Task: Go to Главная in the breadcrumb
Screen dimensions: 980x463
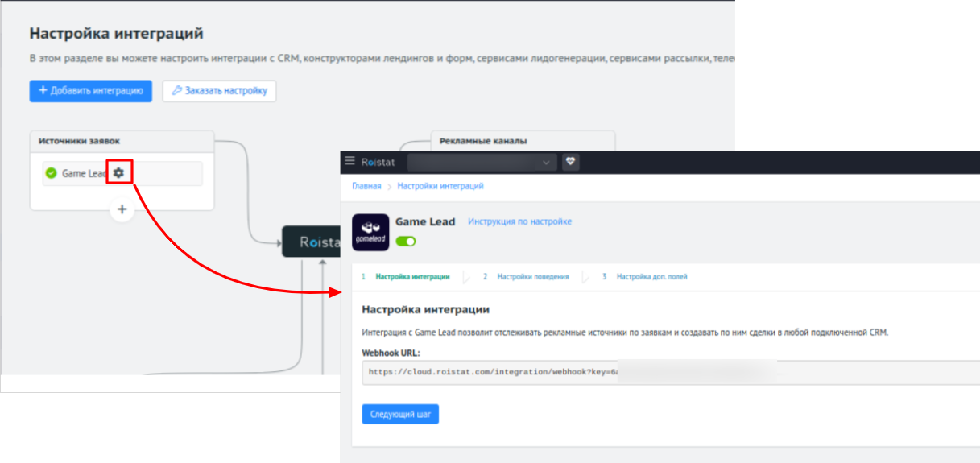Action: click(366, 186)
